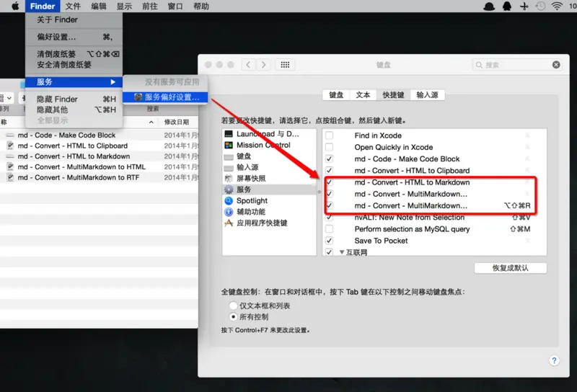Open the Apple menu

15,6
